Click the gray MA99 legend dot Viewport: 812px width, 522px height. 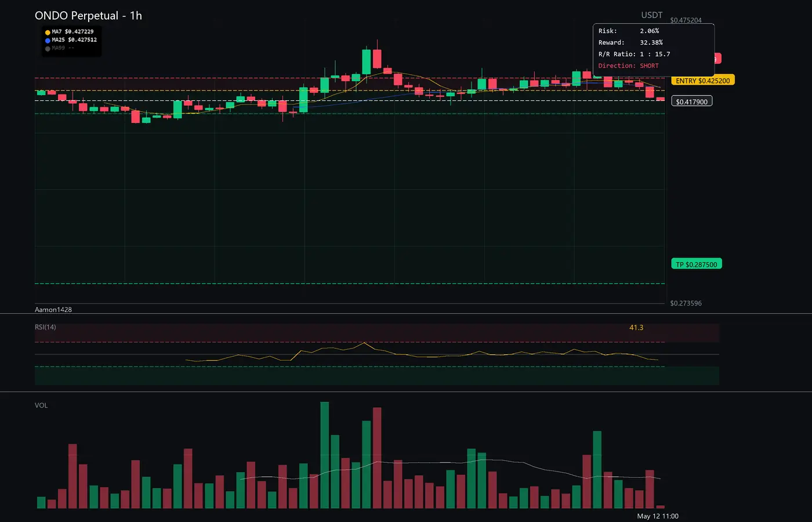point(48,49)
